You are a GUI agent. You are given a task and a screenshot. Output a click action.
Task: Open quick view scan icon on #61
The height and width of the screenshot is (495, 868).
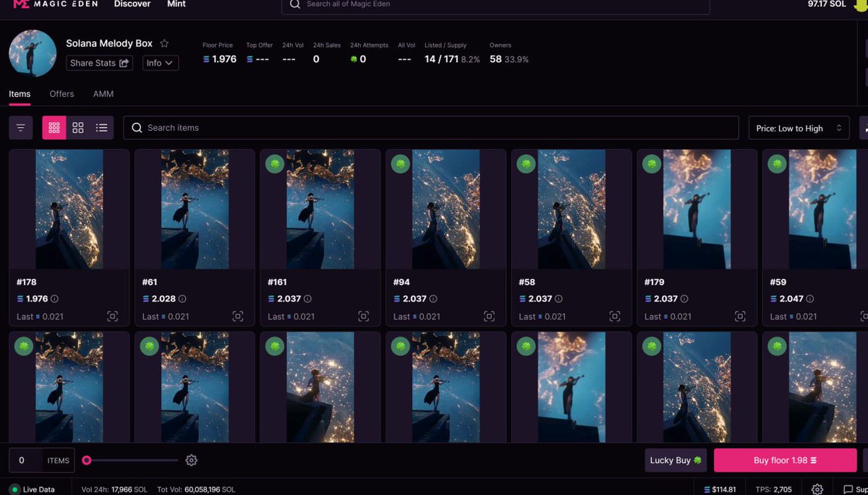click(x=238, y=317)
